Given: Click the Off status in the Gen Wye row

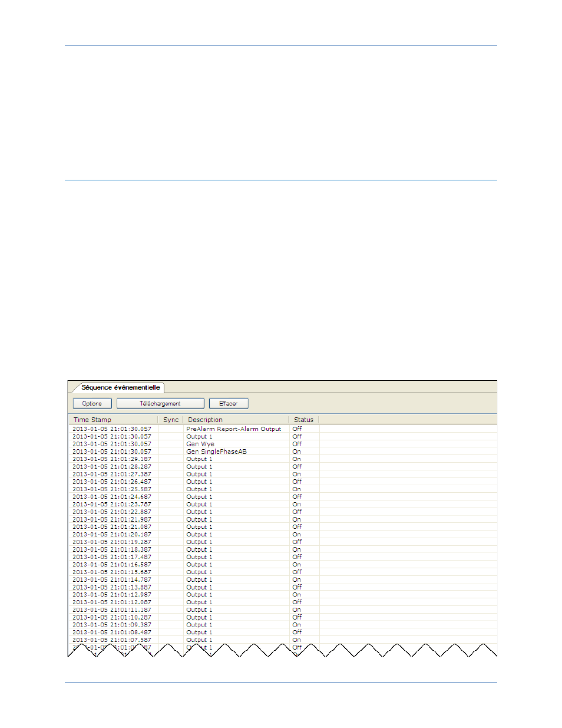Looking at the screenshot, I should 297,444.
